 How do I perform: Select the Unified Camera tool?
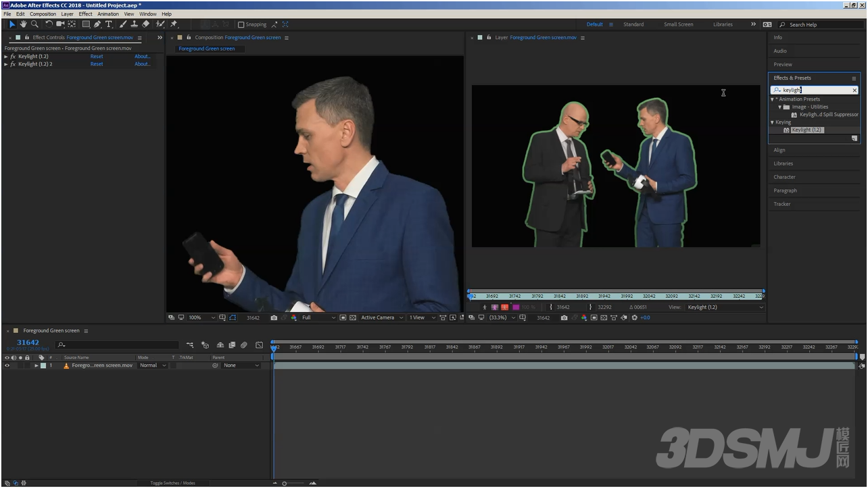(60, 24)
